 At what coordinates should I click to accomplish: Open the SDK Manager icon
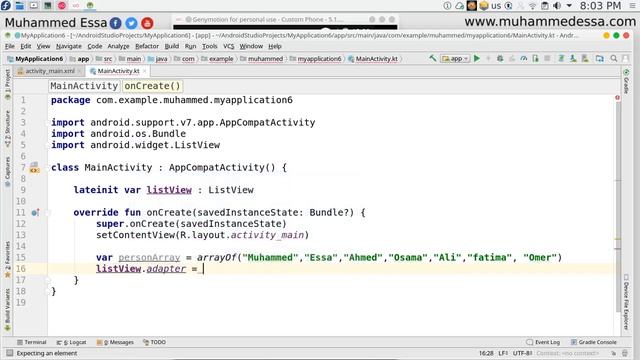pos(585,58)
